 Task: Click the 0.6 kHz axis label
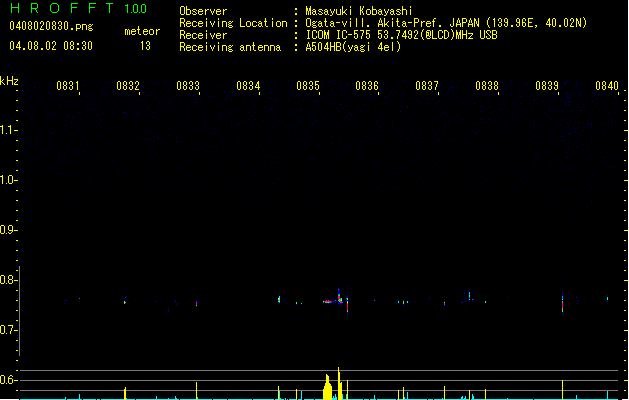point(7,380)
